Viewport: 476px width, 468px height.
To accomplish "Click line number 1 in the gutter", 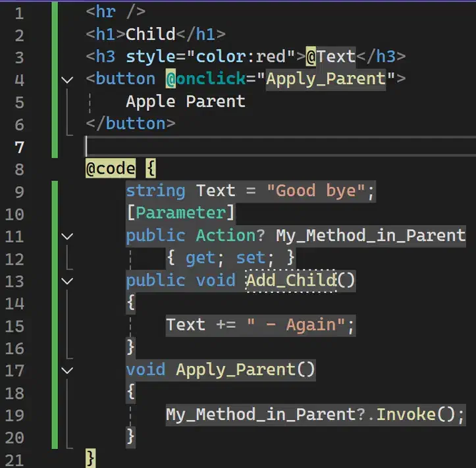I will 18,13.
